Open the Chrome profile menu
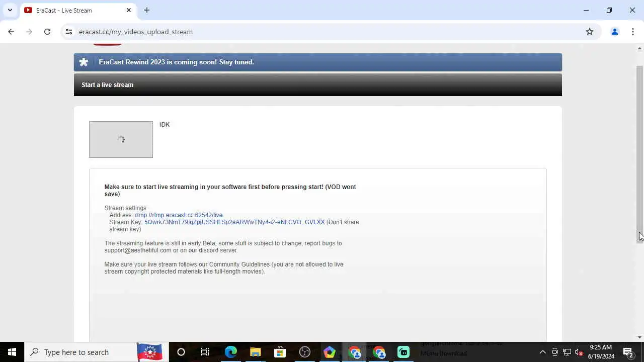The image size is (644, 362). 614,32
